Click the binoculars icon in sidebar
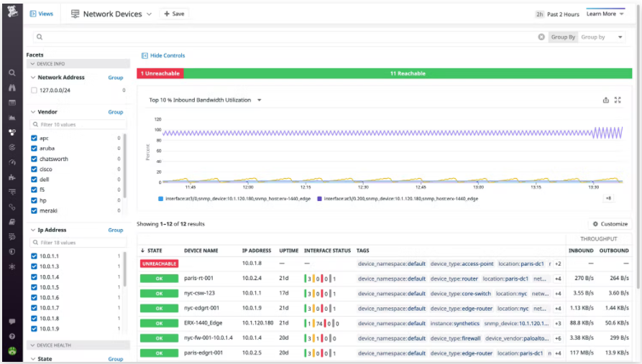 (12, 88)
